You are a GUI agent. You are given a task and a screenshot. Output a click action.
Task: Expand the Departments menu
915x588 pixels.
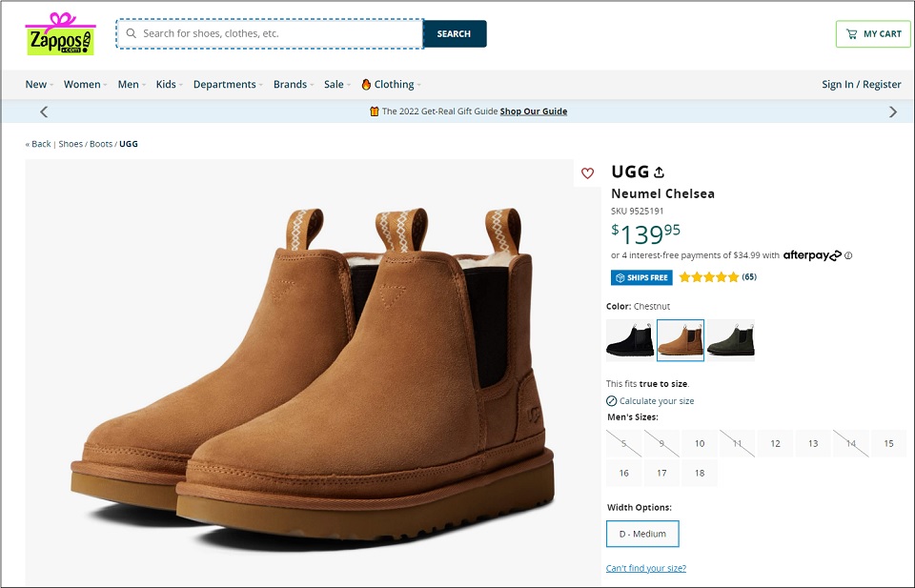pyautogui.click(x=228, y=84)
